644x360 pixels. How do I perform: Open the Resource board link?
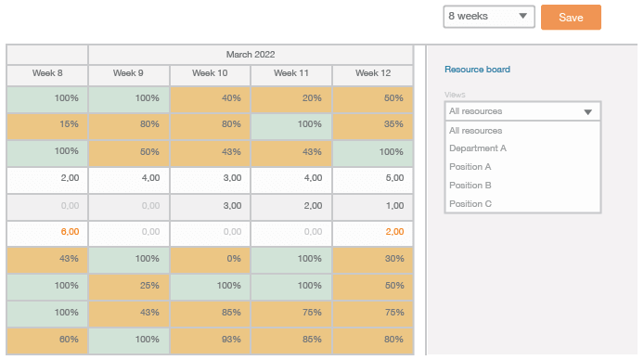coord(477,70)
